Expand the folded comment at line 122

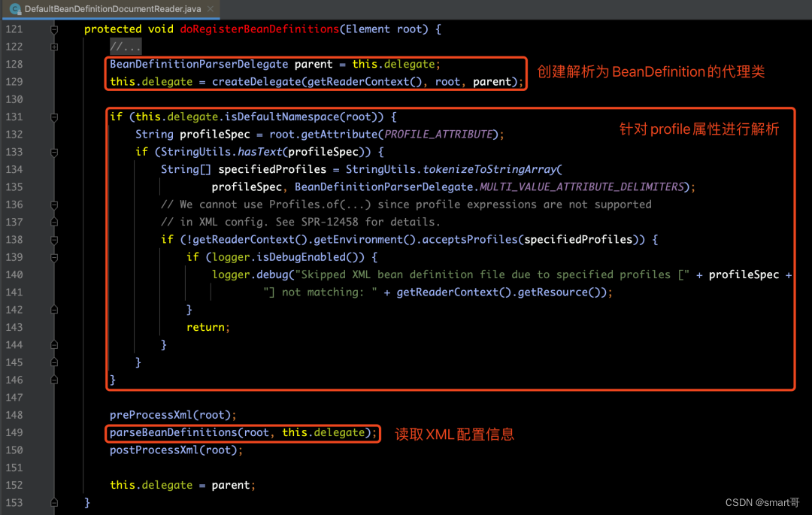(54, 47)
